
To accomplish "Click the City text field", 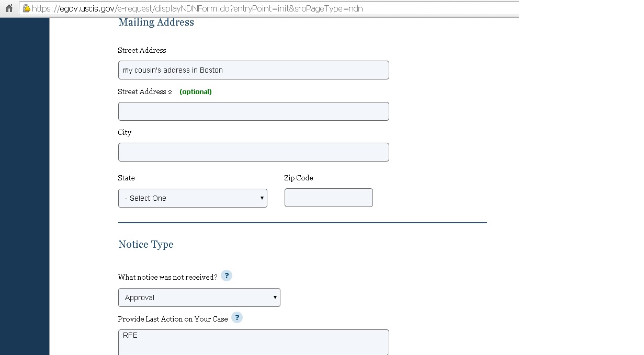I will (253, 152).
